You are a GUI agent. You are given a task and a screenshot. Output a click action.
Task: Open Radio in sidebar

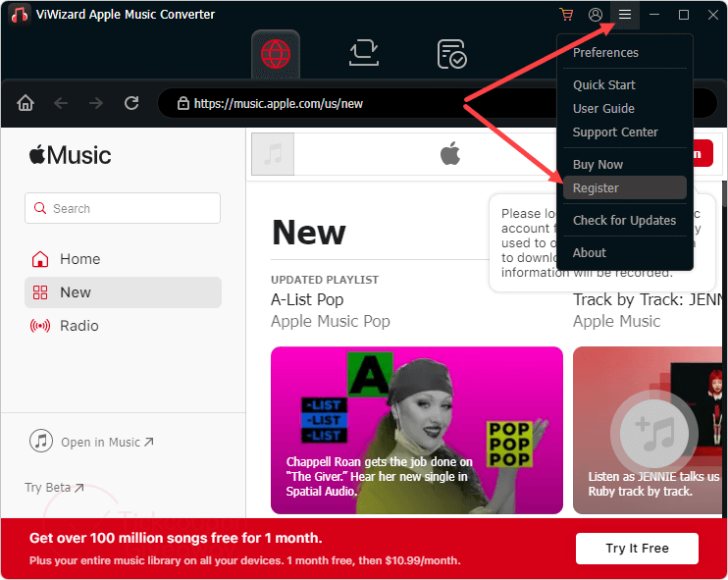pos(123,326)
